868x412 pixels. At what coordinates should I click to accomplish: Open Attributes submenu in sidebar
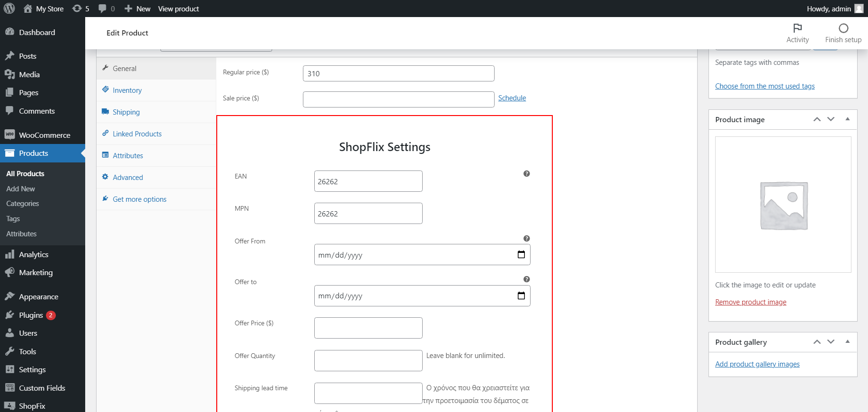(21, 234)
